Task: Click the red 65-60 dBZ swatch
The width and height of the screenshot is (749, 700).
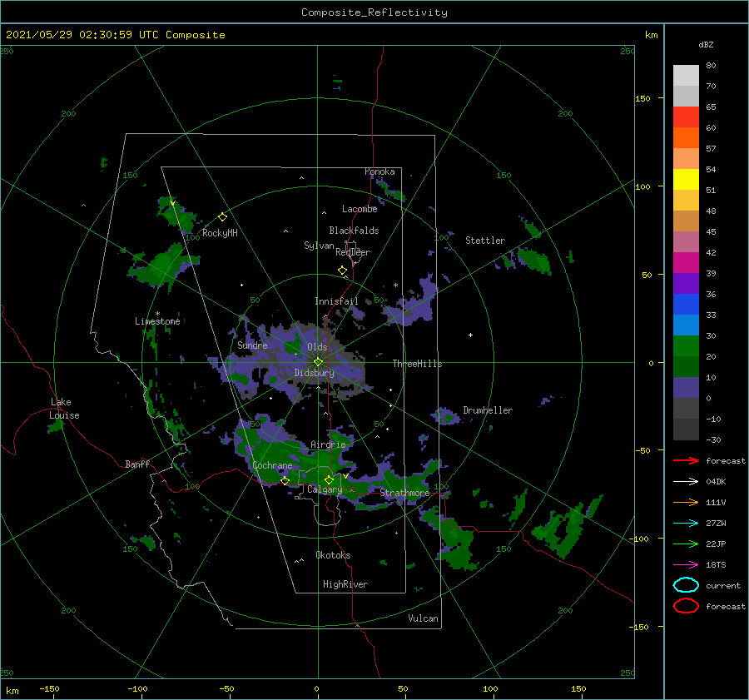Action: pos(686,117)
